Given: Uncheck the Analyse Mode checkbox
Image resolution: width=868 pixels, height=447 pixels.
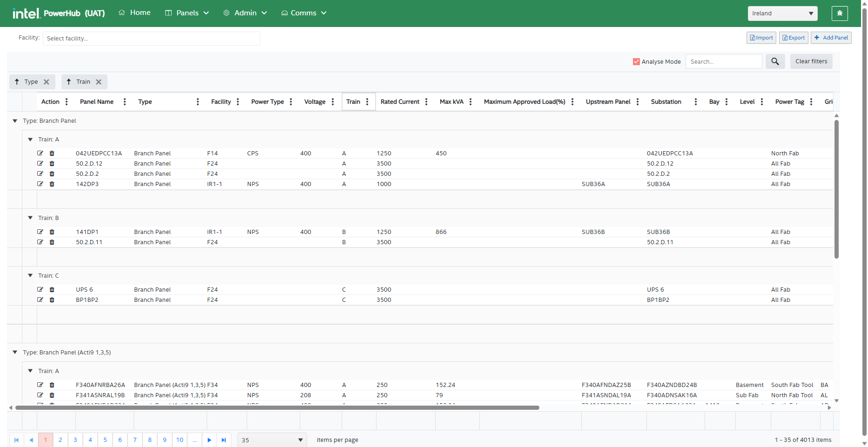Looking at the screenshot, I should click(636, 62).
